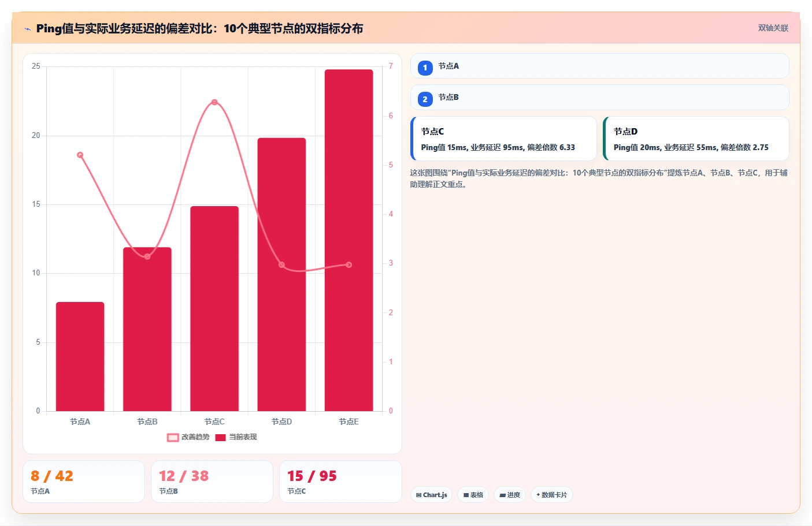This screenshot has height=526, width=812.
Task: Click the 节点A x-axis label
Action: [80, 421]
